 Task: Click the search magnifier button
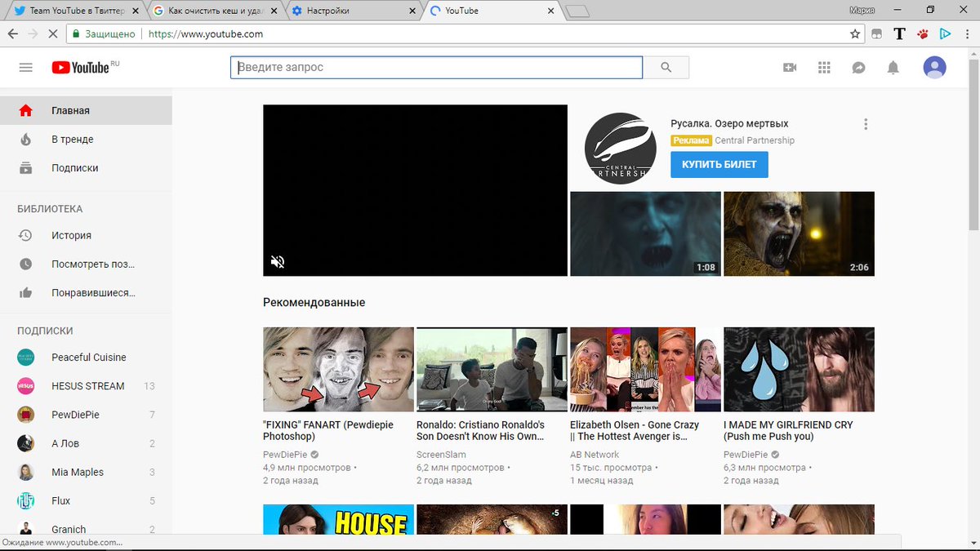666,67
